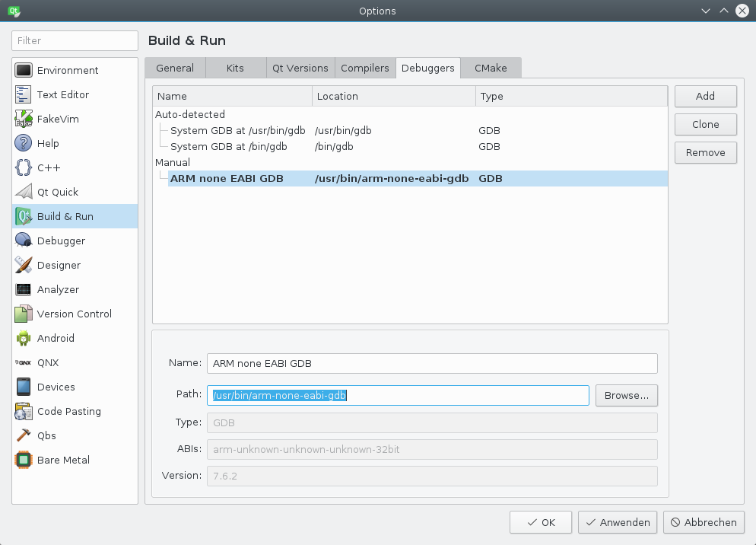Browse for the debugger path
756x545 pixels.
coord(626,395)
